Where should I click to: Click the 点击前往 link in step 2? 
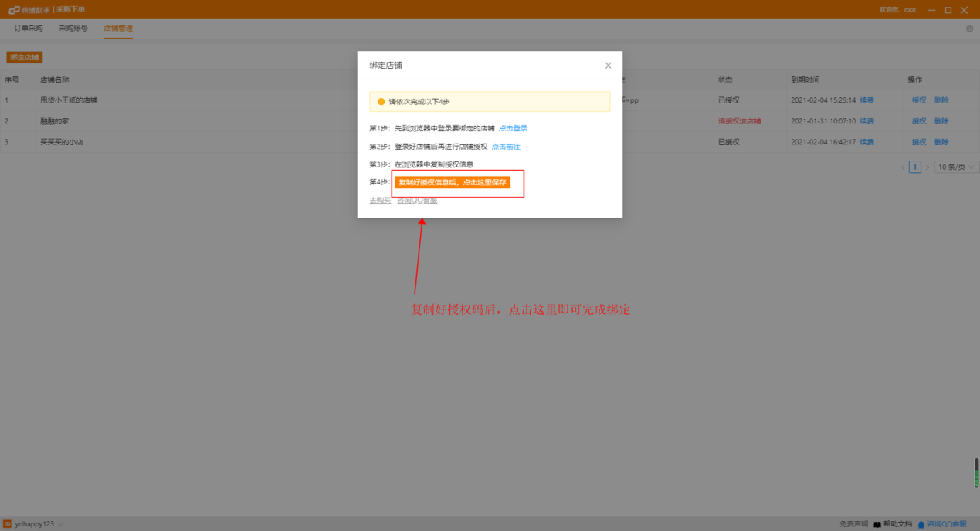point(506,147)
